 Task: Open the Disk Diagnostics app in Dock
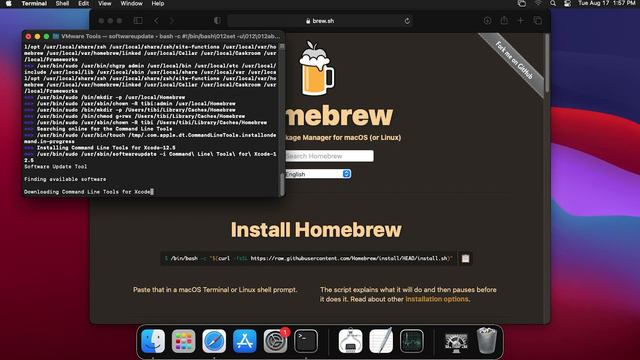tap(456, 342)
